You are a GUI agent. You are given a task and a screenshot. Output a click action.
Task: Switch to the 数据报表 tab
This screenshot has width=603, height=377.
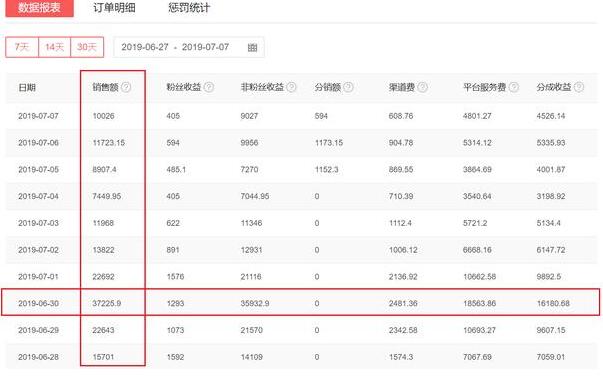[39, 8]
